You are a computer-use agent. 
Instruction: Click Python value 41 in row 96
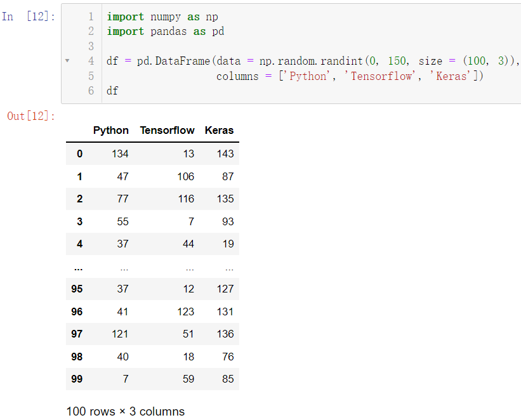tap(122, 312)
